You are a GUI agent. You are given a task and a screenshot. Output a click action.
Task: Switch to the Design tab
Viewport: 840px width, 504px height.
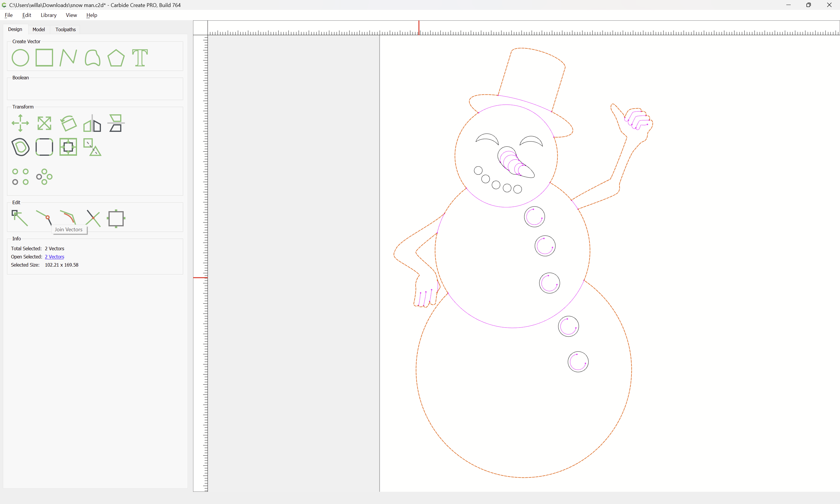pyautogui.click(x=15, y=29)
